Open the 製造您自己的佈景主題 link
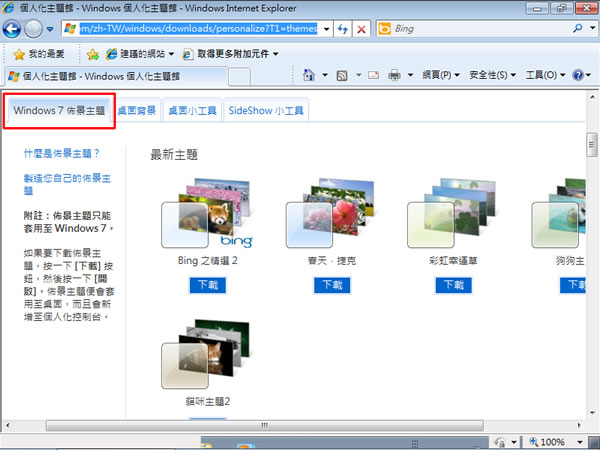The width and height of the screenshot is (600, 450). tap(67, 184)
